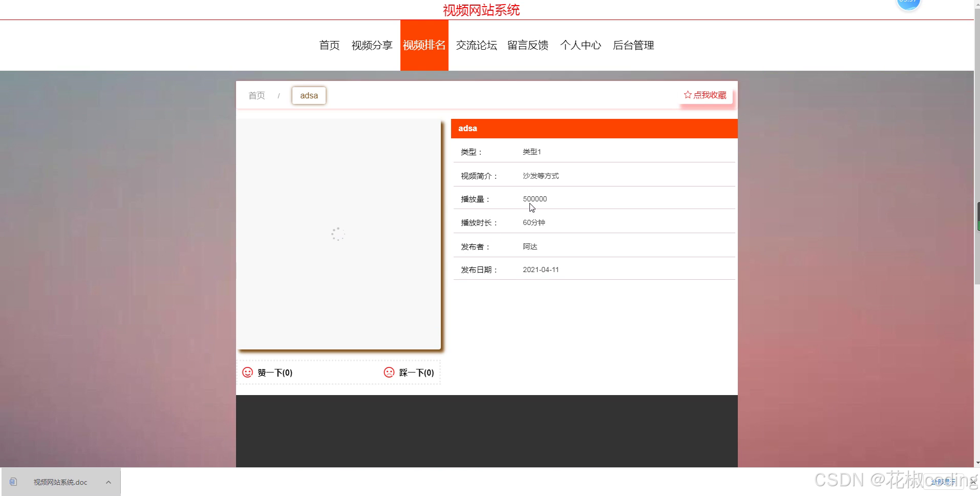The height and width of the screenshot is (496, 980).
Task: Select the adsa breadcrumb tab
Action: tap(309, 95)
